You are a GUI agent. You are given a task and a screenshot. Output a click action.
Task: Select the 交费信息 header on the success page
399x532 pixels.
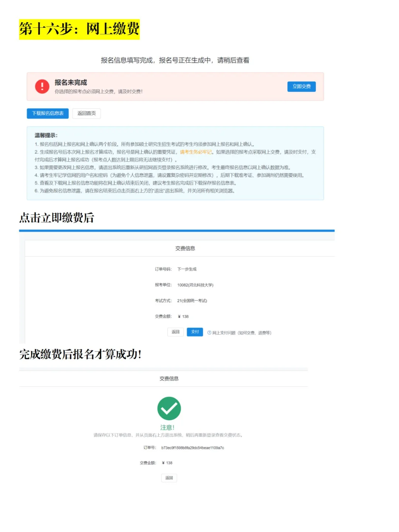click(x=169, y=378)
